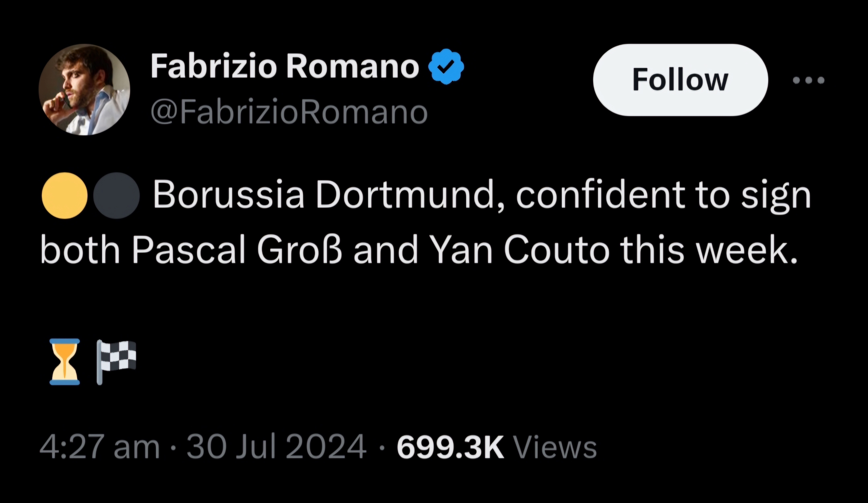Follow Fabrizio Romano's account
868x503 pixels.
[680, 80]
